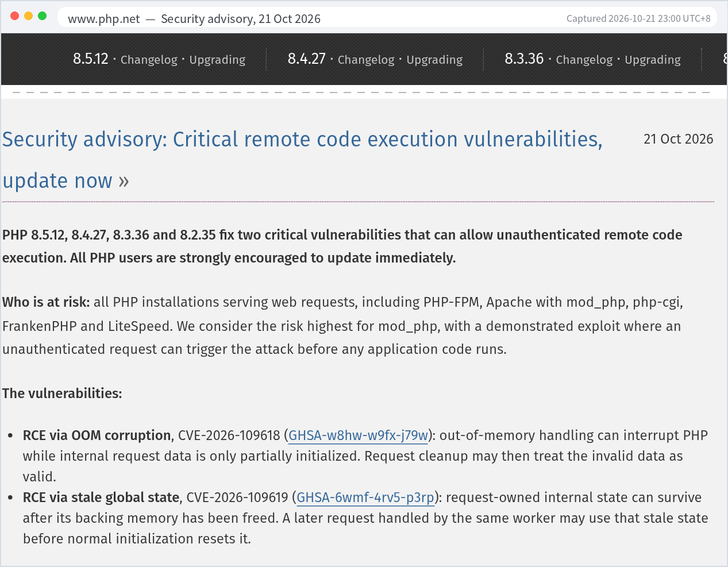Open advisory GHSA-6wmf-4rv5-p3rp

365,497
